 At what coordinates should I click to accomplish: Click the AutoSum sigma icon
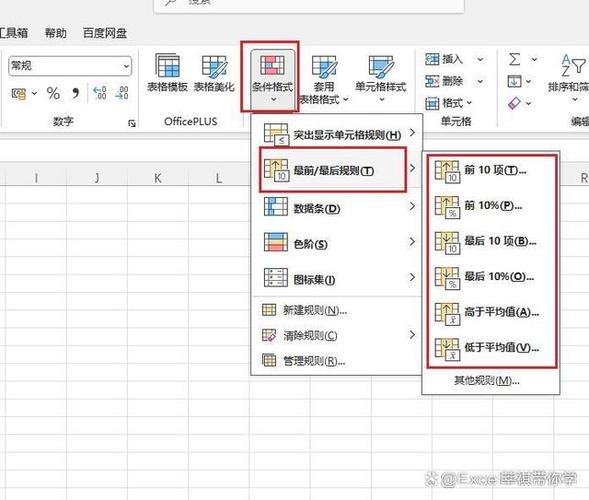[x=515, y=59]
